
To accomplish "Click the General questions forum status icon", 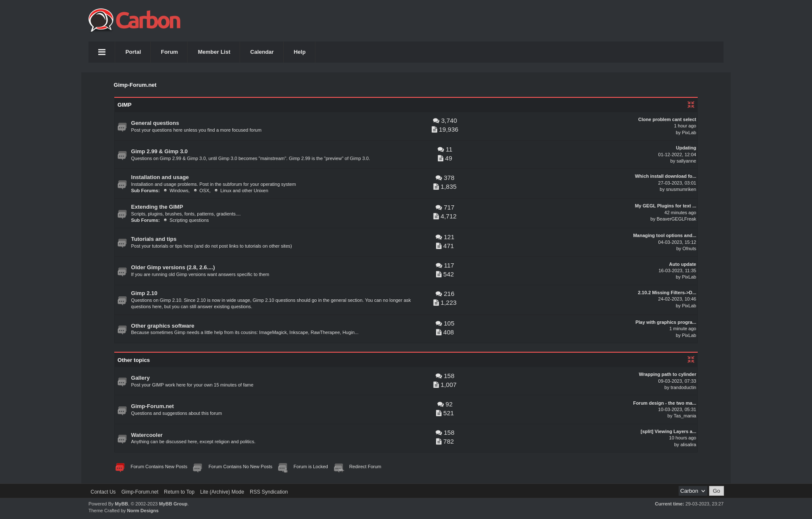I will [122, 127].
